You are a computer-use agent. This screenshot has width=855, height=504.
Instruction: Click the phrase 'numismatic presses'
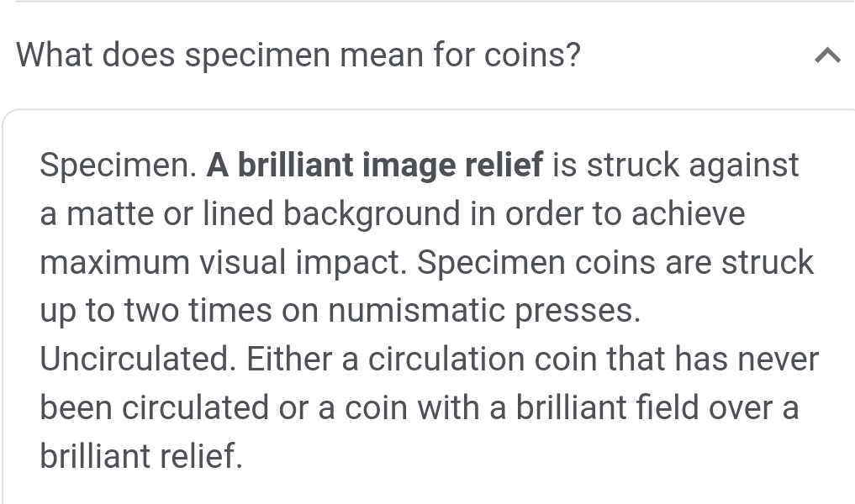point(483,311)
